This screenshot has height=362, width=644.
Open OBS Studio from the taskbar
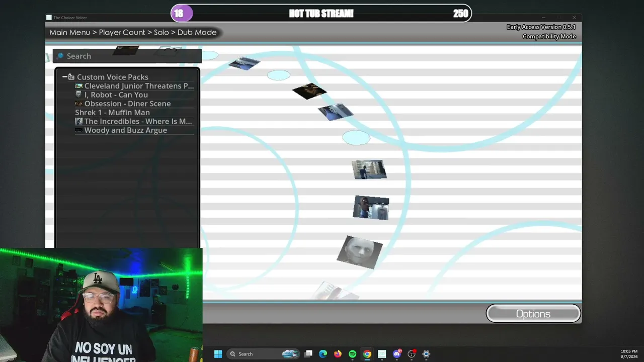(412, 354)
